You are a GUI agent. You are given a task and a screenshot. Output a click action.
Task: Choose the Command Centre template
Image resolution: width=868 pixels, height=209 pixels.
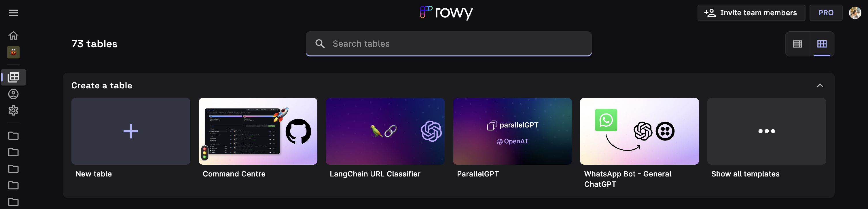[x=258, y=131]
